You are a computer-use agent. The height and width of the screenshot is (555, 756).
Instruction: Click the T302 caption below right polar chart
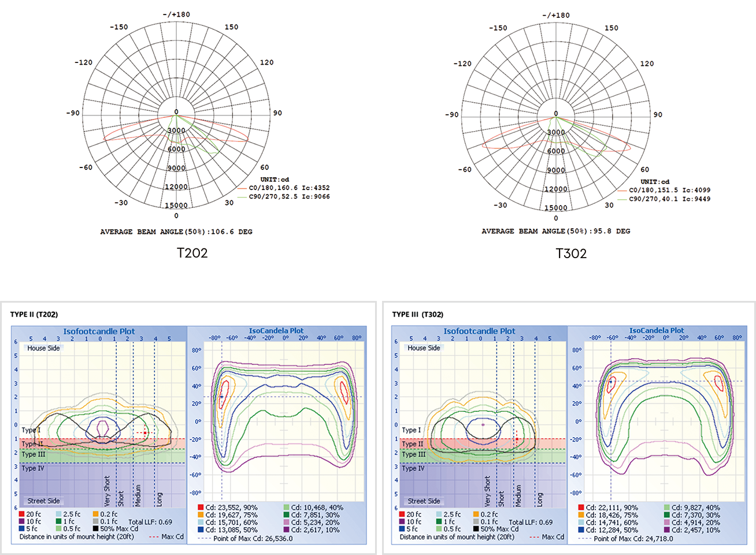click(x=571, y=253)
